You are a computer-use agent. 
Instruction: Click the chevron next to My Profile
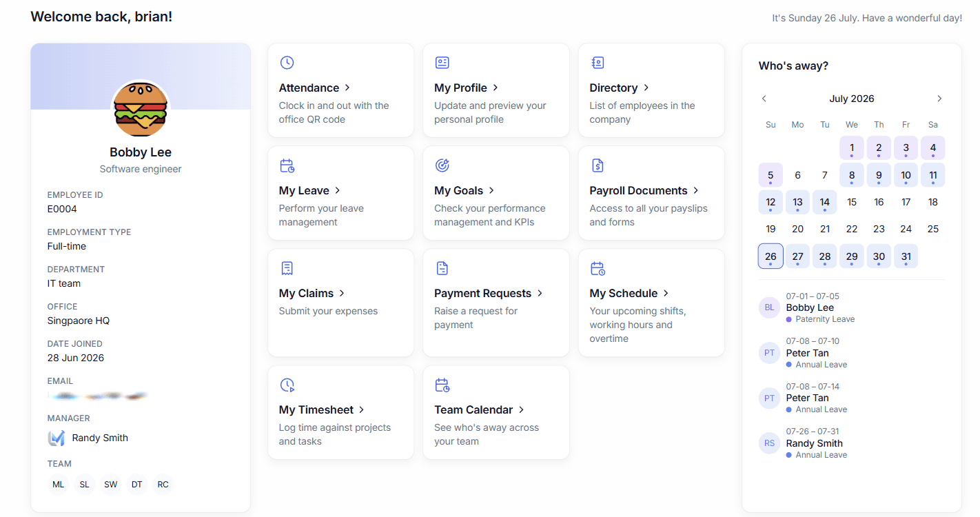coord(496,88)
